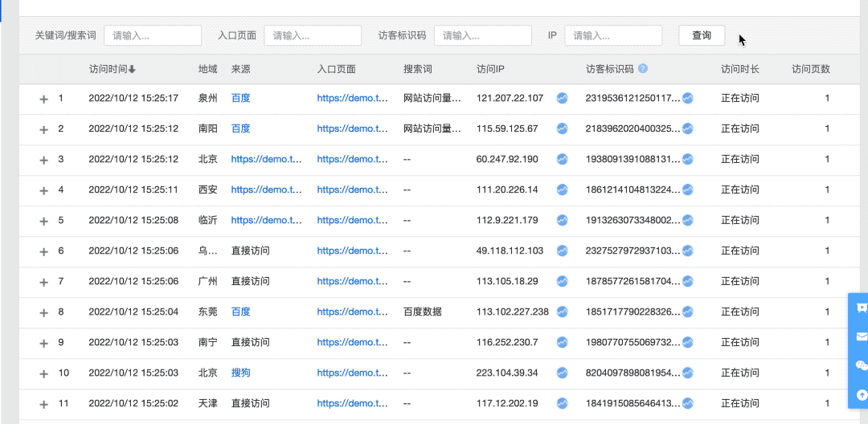Image resolution: width=868 pixels, height=424 pixels.
Task: Open 百度 source link in row 2
Action: pyautogui.click(x=241, y=128)
